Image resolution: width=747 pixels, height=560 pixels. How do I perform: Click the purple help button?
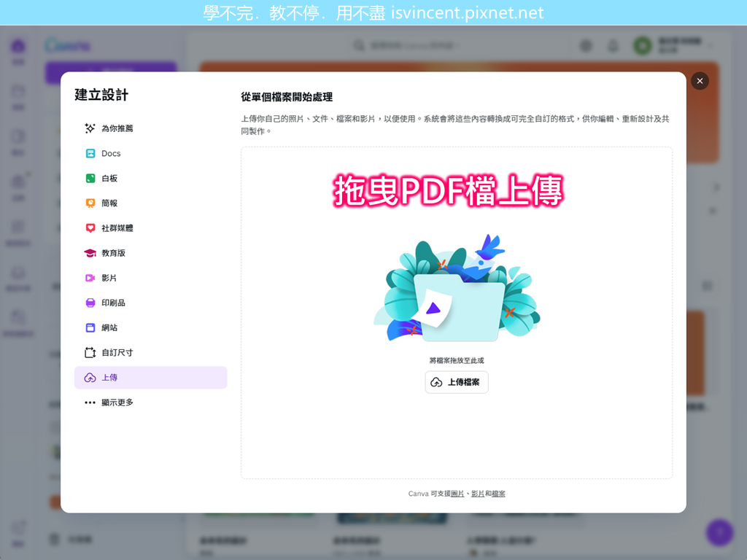(x=720, y=532)
